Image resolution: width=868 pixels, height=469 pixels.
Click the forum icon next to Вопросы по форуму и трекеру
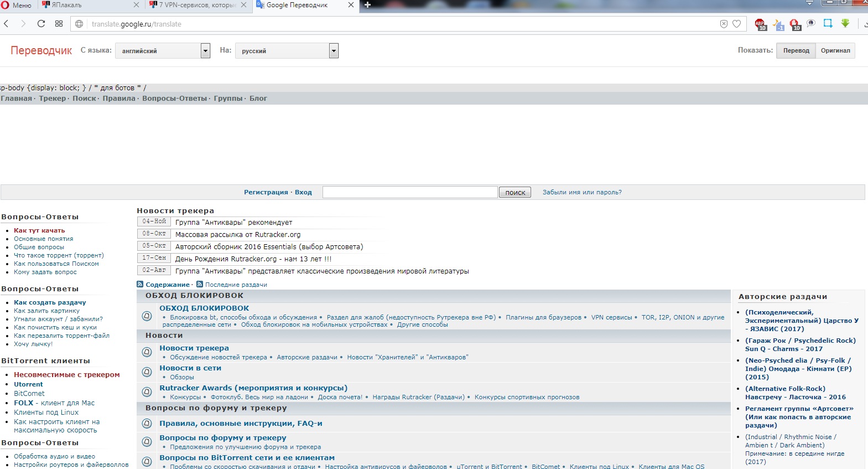coord(147,441)
